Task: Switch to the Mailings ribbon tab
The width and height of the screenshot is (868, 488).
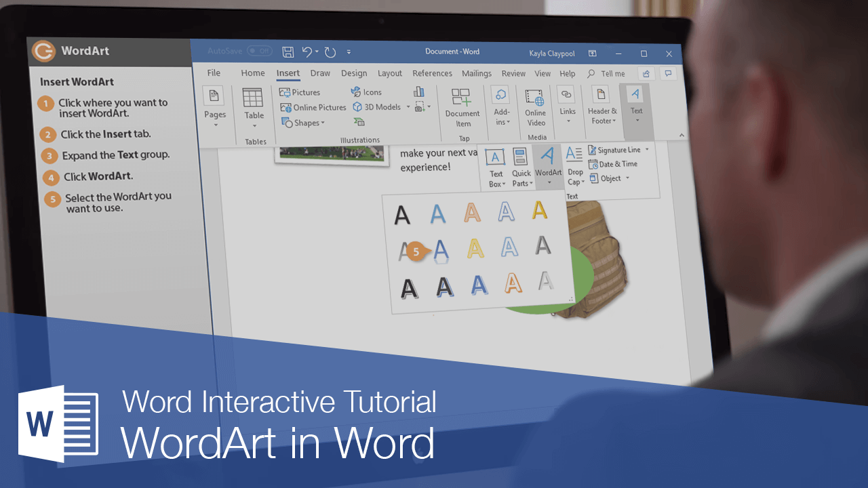Action: [x=477, y=73]
